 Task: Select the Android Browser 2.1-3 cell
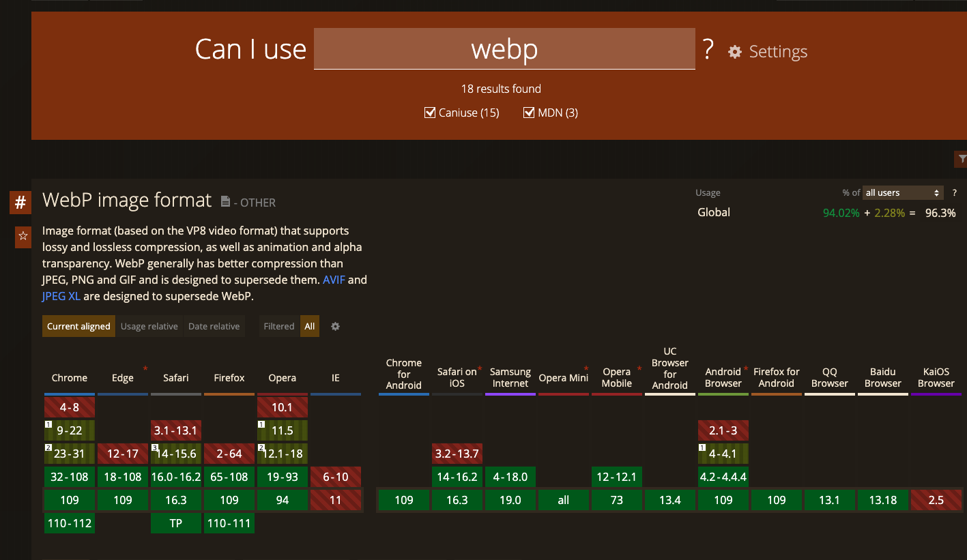pos(723,430)
